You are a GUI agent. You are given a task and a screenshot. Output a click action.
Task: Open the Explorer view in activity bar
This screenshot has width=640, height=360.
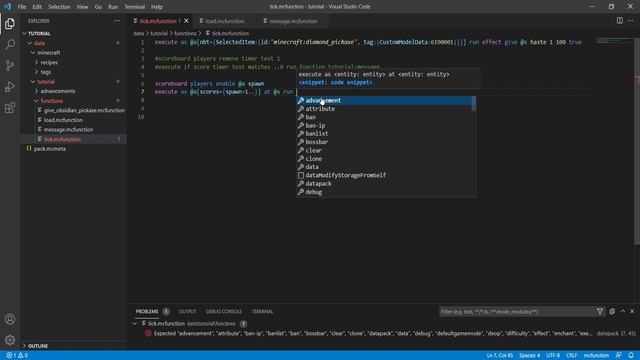[x=10, y=24]
